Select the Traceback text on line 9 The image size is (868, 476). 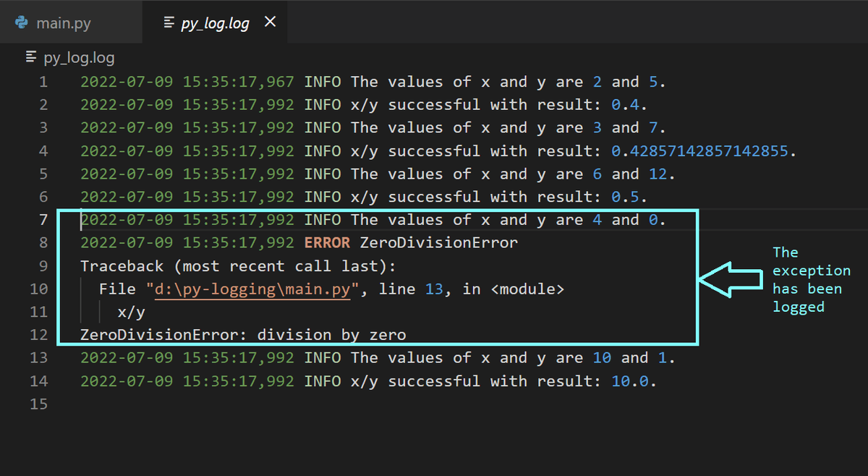[x=122, y=265]
